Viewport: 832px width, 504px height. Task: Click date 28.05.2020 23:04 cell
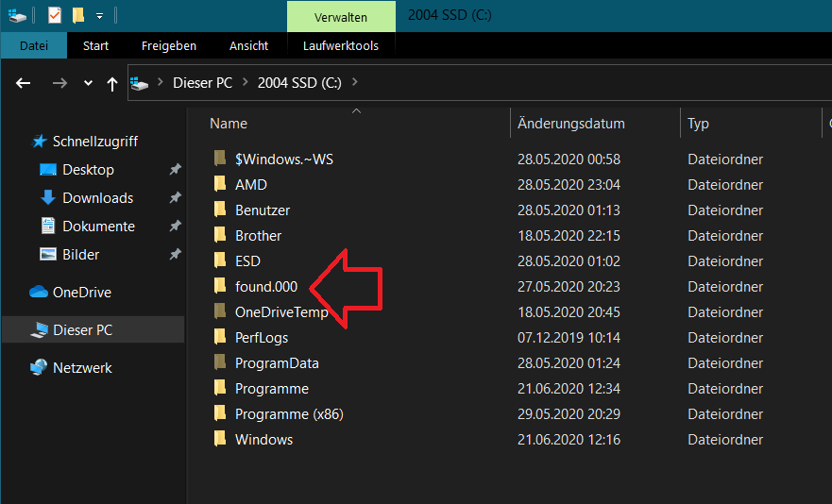click(569, 185)
